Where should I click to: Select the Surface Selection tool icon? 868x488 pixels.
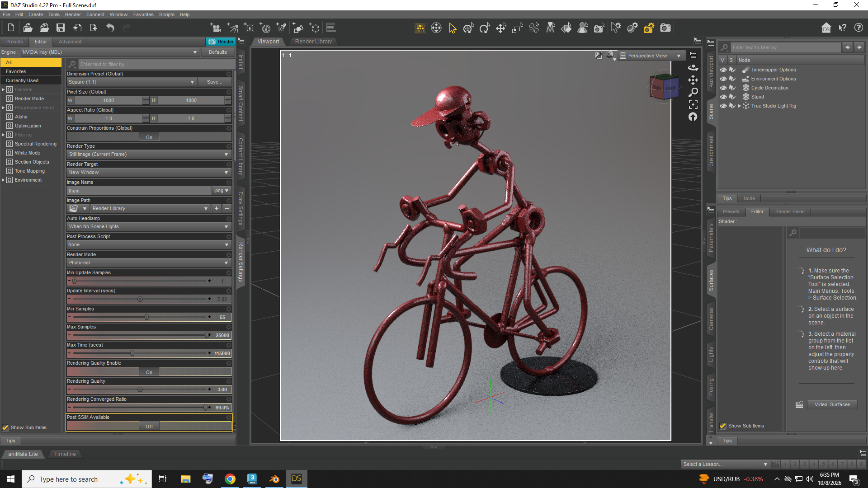tap(566, 28)
